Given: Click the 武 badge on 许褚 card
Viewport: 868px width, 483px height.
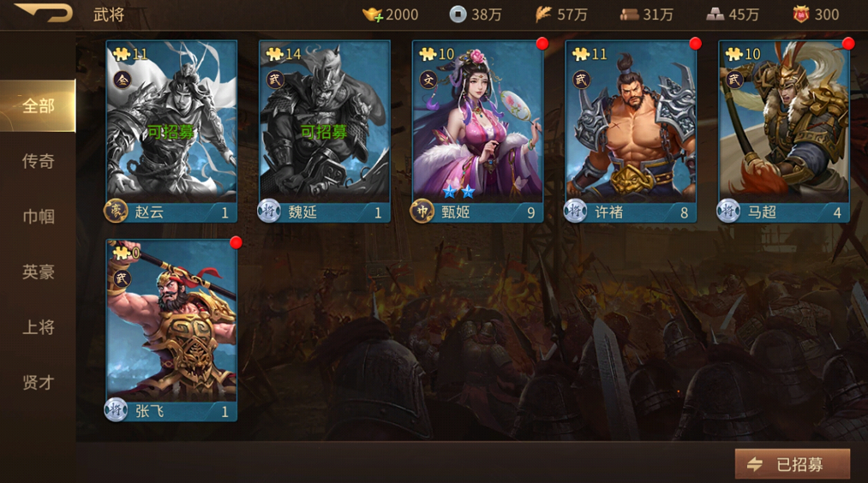Looking at the screenshot, I should 581,80.
